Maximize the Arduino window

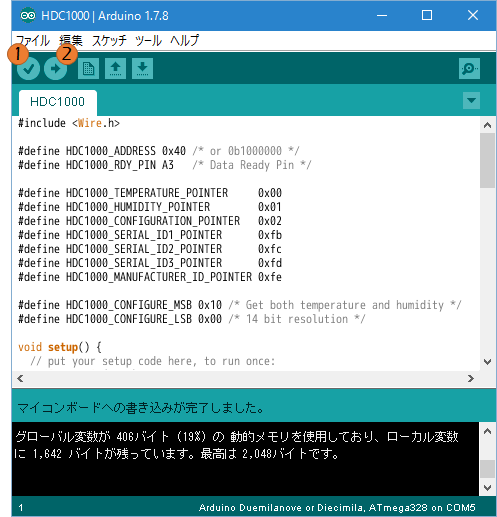pyautogui.click(x=427, y=15)
